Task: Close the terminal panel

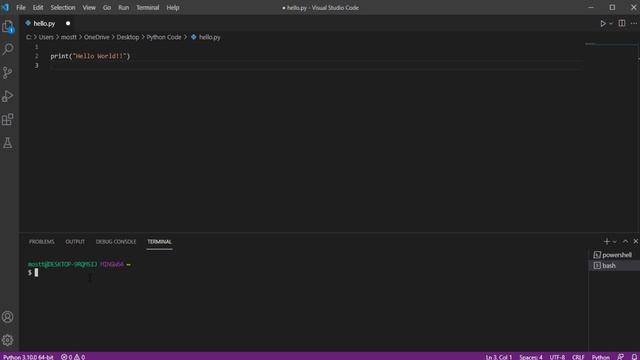Action: (x=636, y=241)
